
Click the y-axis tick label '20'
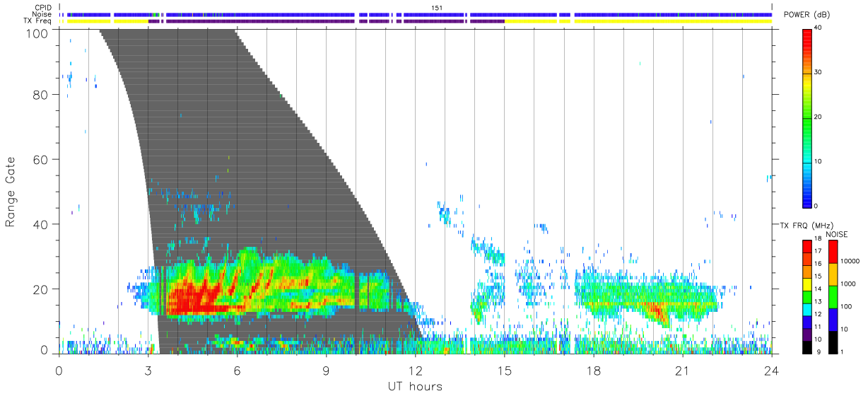coord(42,289)
